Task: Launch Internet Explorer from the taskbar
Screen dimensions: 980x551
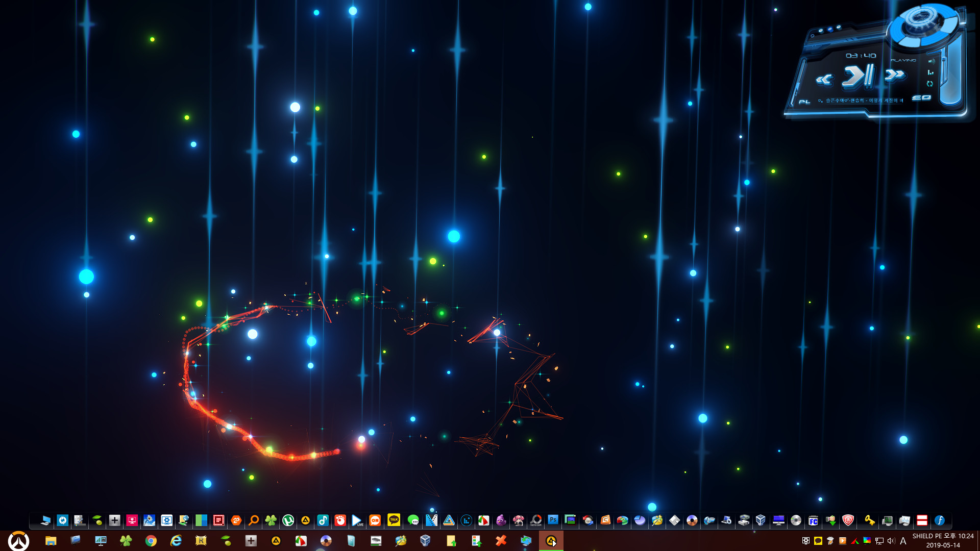Action: 176,541
